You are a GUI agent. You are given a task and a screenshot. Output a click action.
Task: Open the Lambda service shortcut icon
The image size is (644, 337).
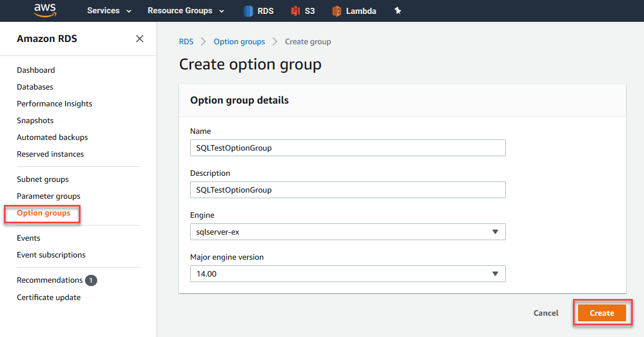(337, 11)
